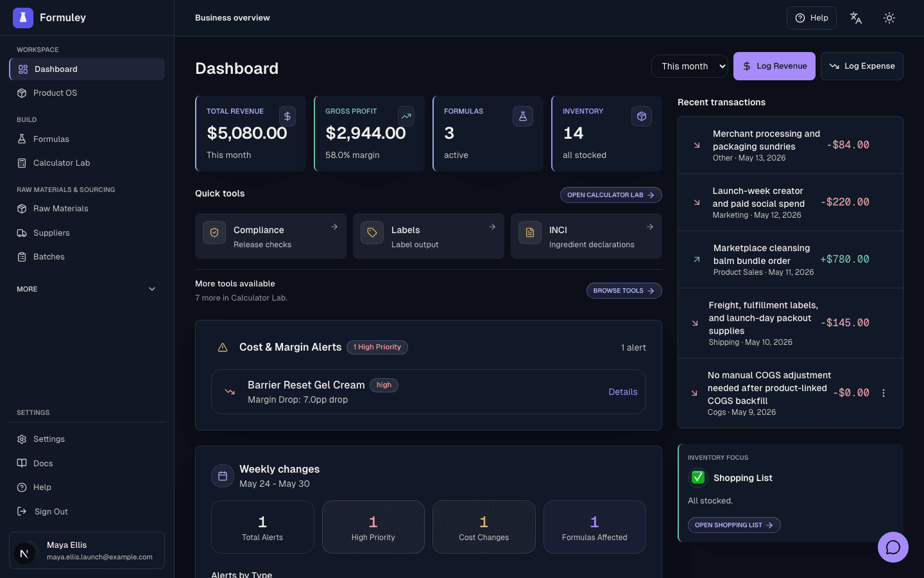Click the Cost & Margin Alerts warning icon
The image size is (924, 578).
coord(223,347)
